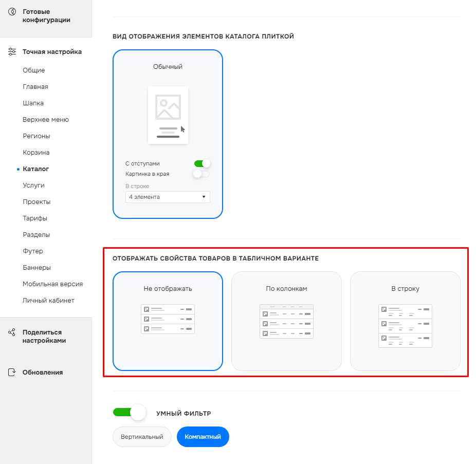Open Проекты settings
Screen dimensions: 476x464
(x=36, y=202)
